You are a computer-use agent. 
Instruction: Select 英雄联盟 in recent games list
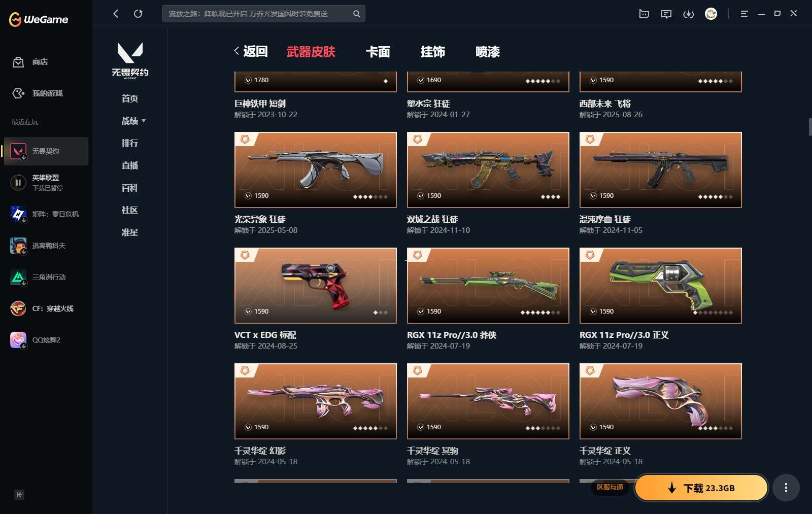46,183
